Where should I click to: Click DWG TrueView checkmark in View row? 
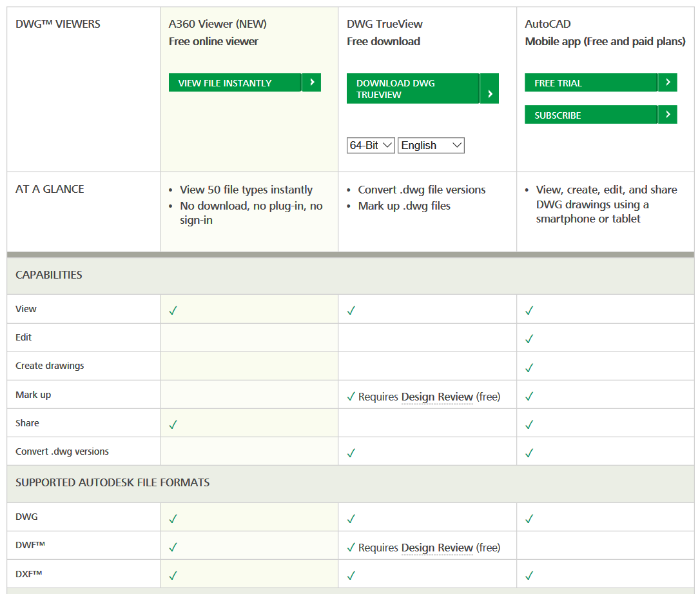351,310
